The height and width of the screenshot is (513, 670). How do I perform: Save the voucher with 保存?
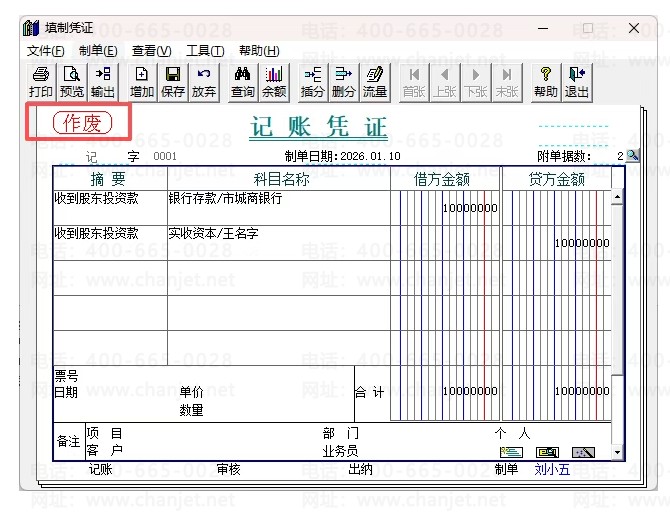point(173,82)
